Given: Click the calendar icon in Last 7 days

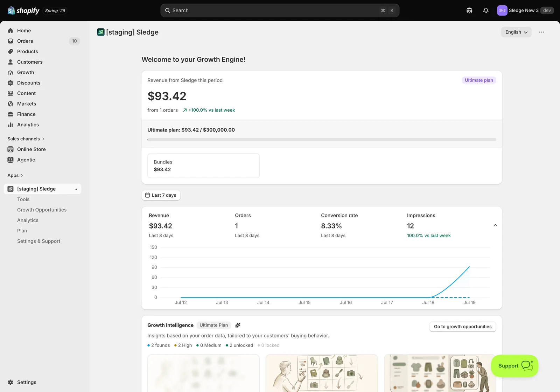Looking at the screenshot, I should [147, 195].
